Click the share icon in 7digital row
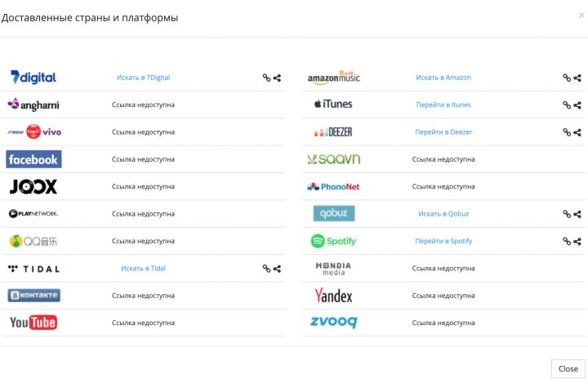Viewport: 588px width, 392px height. tap(277, 78)
